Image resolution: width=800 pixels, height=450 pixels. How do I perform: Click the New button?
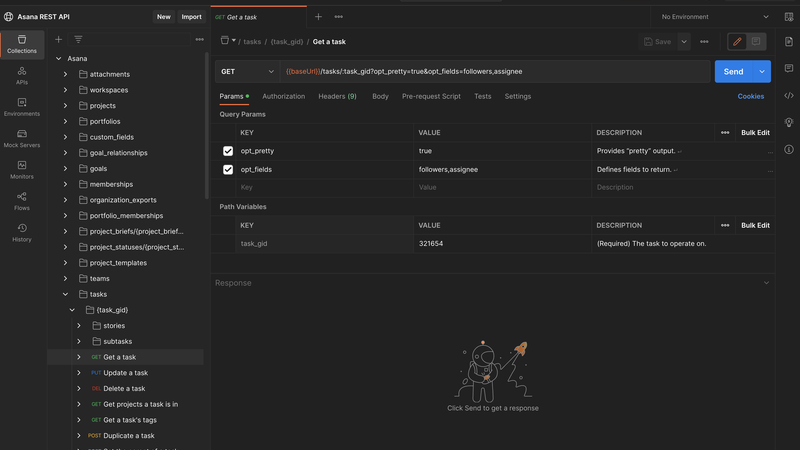tap(164, 17)
